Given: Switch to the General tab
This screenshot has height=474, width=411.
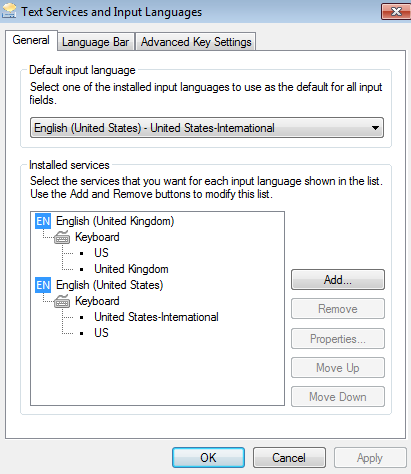Looking at the screenshot, I should (x=31, y=40).
